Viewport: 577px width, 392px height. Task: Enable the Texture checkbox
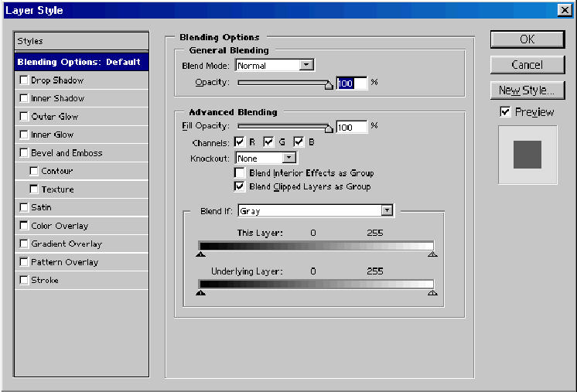(x=34, y=189)
